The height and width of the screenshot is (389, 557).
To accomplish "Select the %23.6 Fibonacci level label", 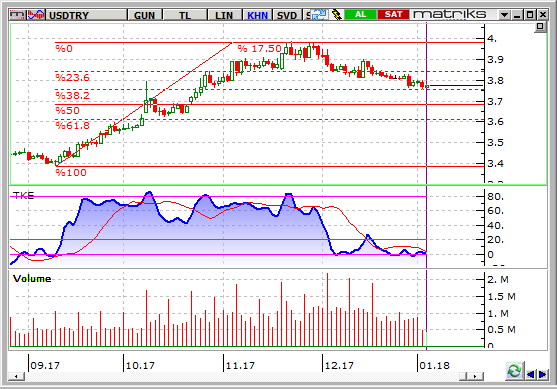I will tap(72, 77).
